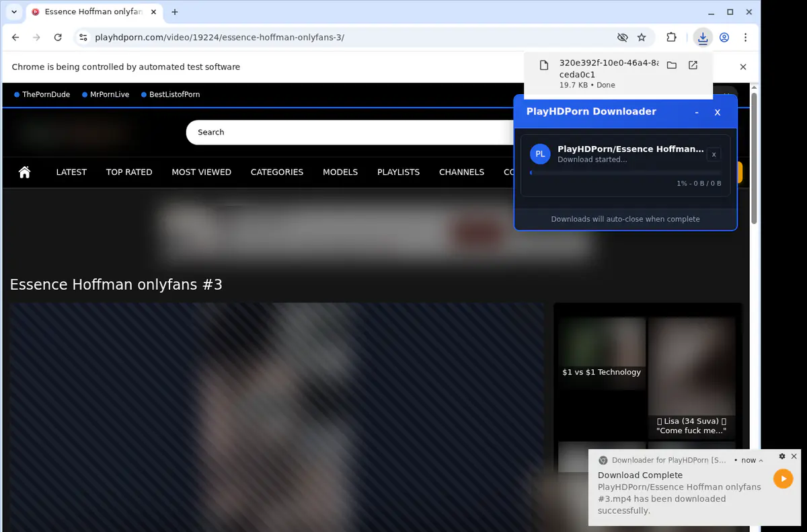
Task: Minimize the PlayHDPorn Downloader panel
Action: 697,112
